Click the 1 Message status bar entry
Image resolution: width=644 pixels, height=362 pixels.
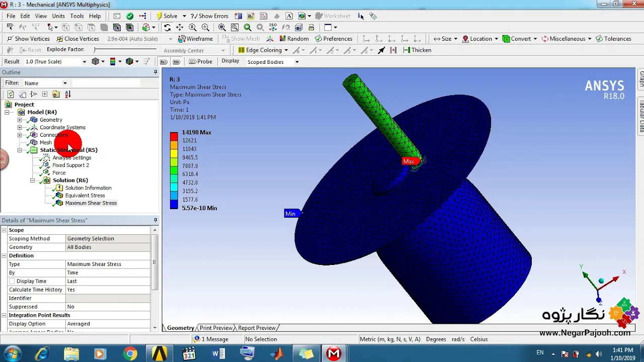(x=211, y=339)
